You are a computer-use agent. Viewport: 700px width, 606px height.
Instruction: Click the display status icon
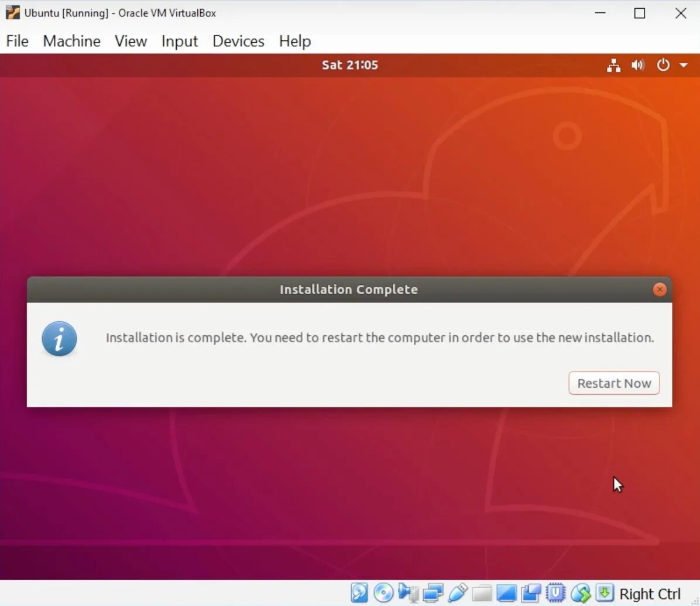click(506, 593)
